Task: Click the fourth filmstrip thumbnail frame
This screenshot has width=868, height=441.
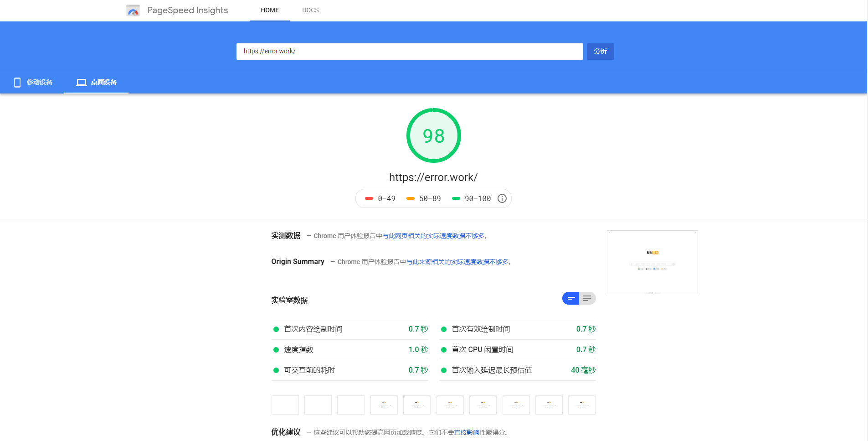Action: (x=384, y=405)
